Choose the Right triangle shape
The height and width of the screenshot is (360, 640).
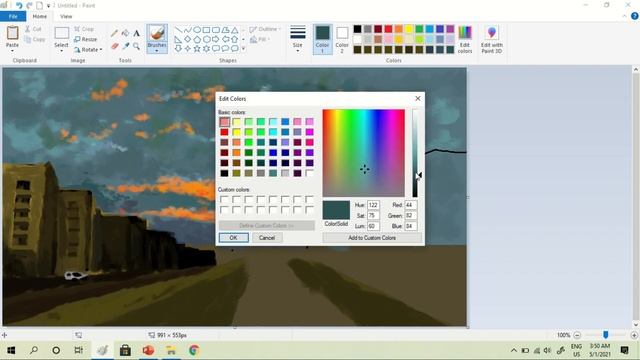coord(178,39)
